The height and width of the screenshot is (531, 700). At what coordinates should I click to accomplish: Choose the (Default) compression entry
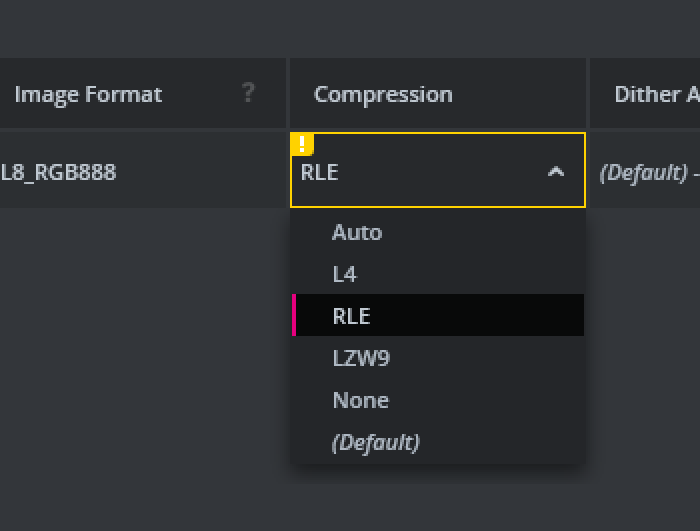click(376, 442)
